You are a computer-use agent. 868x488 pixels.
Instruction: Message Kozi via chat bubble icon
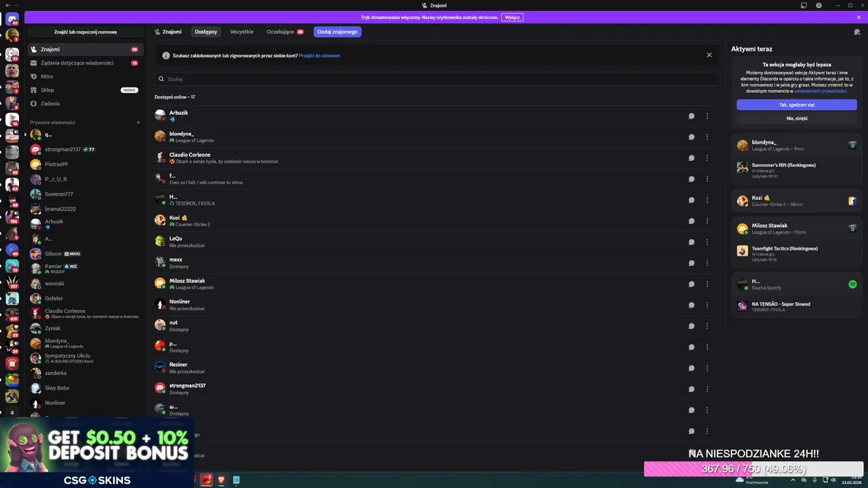point(692,221)
